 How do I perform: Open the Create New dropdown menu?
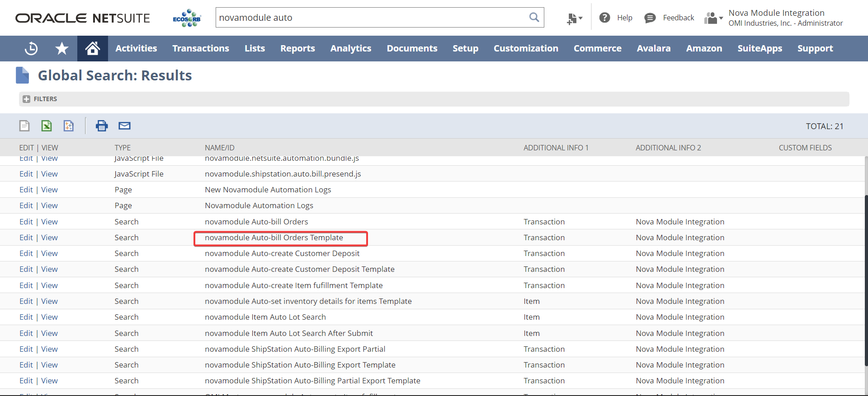click(x=574, y=18)
